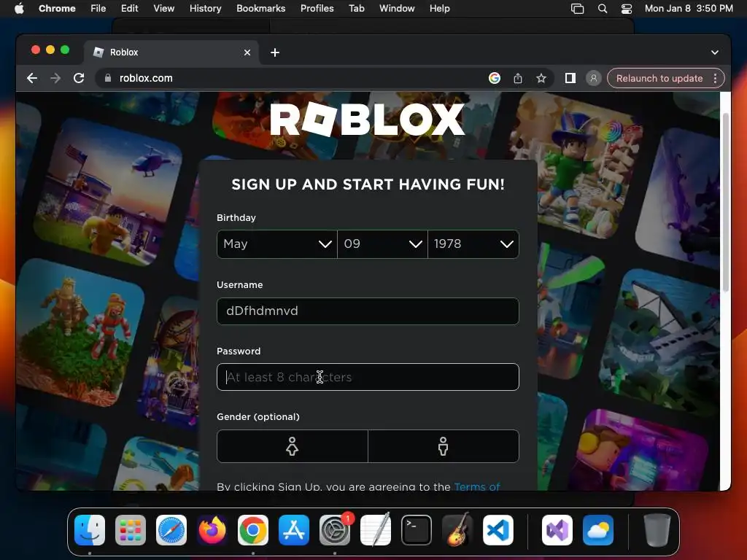Image resolution: width=747 pixels, height=560 pixels.
Task: Close the Roblox tab
Action: [x=247, y=52]
